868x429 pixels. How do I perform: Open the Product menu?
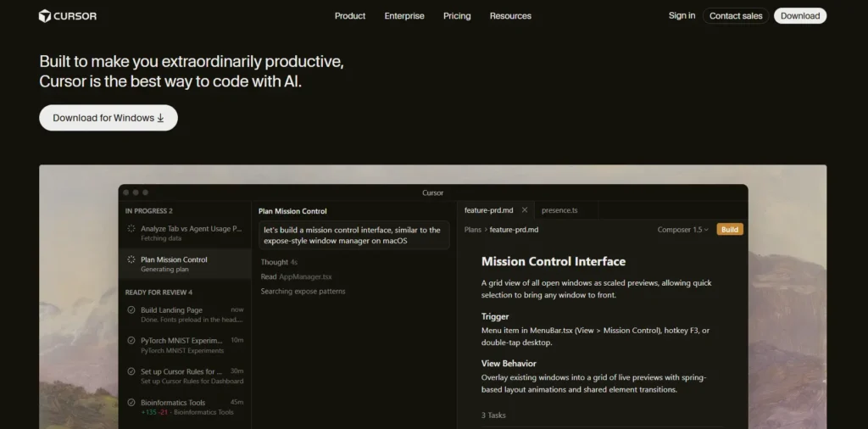point(350,16)
